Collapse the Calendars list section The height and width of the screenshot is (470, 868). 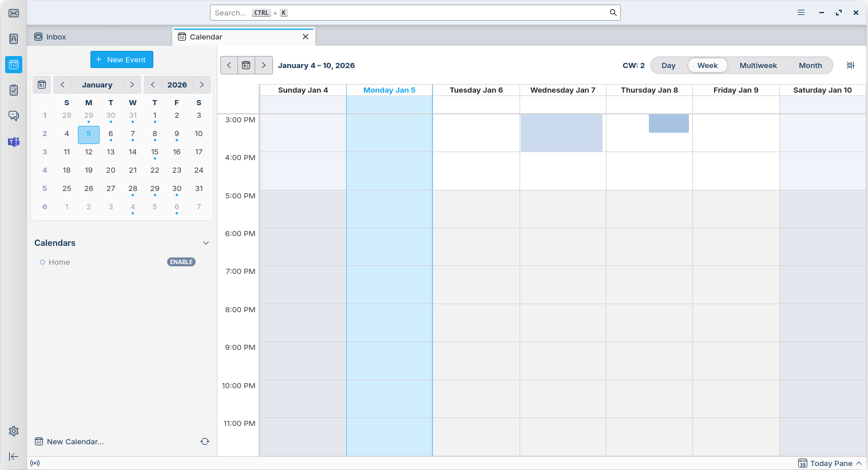tap(206, 243)
